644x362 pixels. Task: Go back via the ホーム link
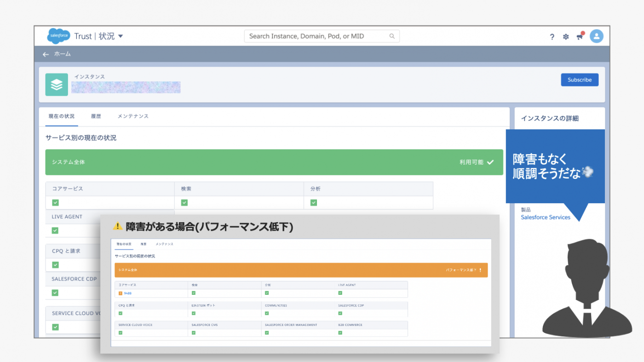pyautogui.click(x=63, y=54)
